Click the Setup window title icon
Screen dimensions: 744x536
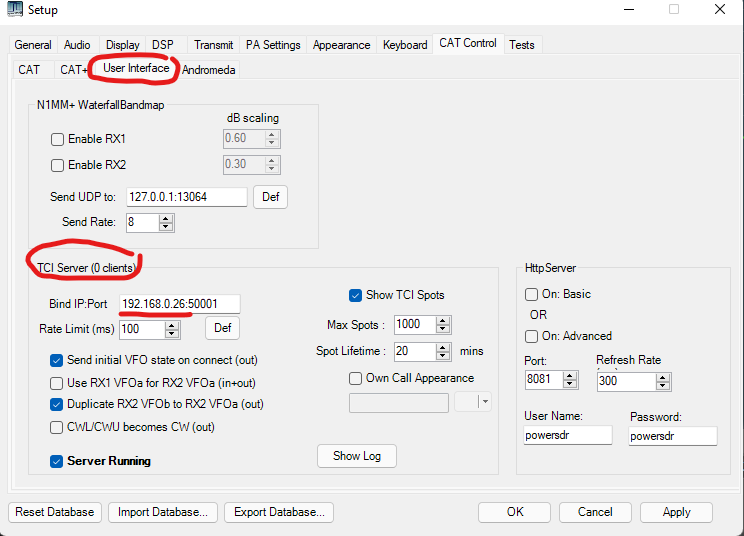(14, 10)
